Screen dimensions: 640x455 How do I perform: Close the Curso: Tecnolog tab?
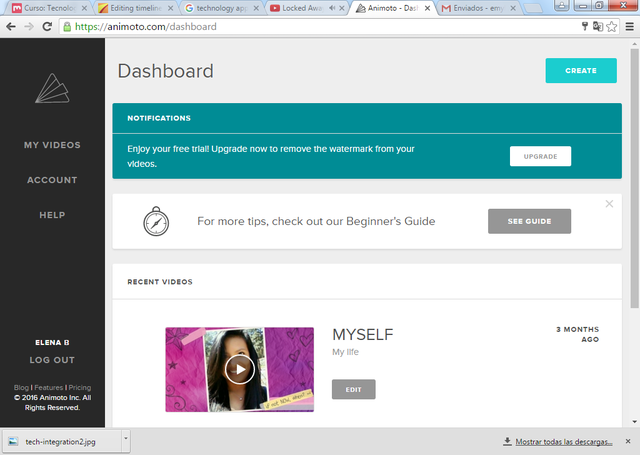point(84,8)
